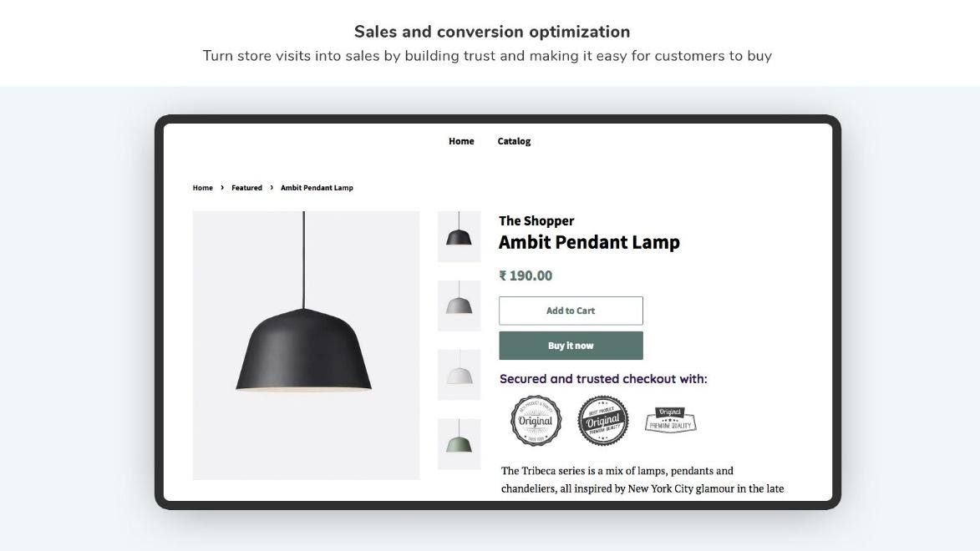The height and width of the screenshot is (551, 980).
Task: Click the round Original badge with starburst
Action: pos(536,421)
